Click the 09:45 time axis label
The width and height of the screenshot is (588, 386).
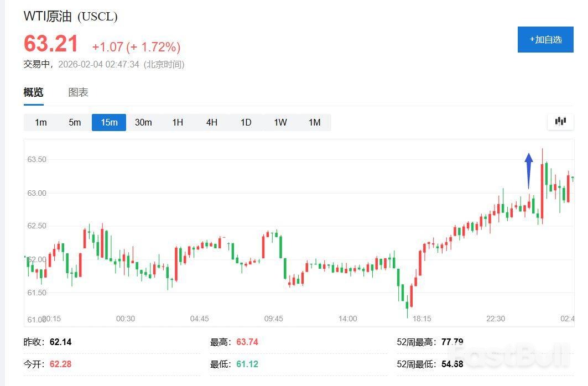click(x=273, y=319)
